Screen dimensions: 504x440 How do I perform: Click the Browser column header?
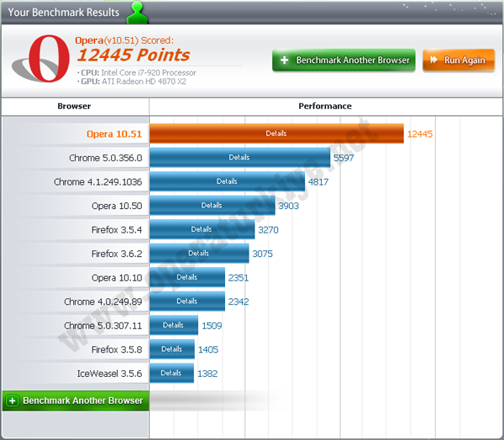point(74,106)
